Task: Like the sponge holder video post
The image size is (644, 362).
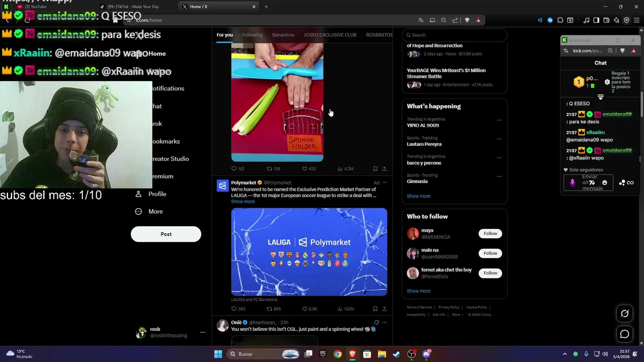Action: point(309,169)
